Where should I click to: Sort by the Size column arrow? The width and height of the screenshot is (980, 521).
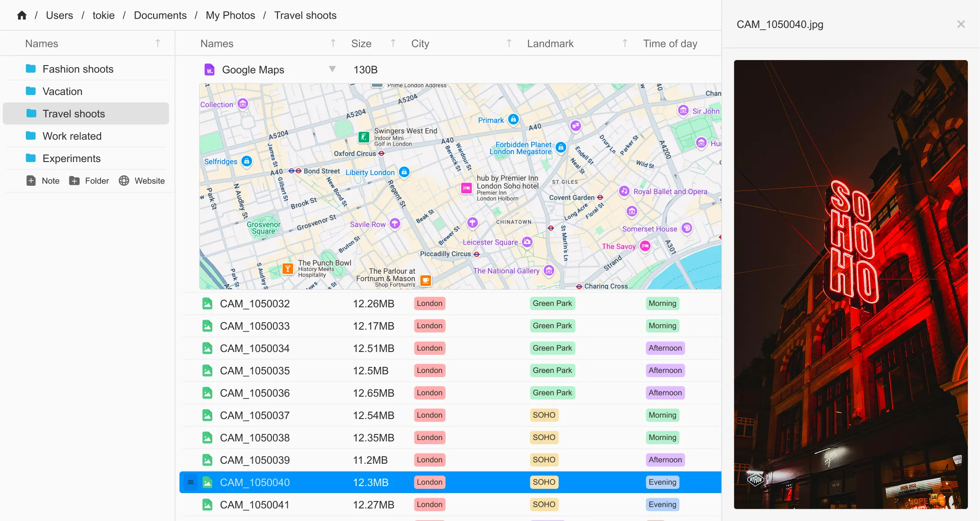point(393,43)
